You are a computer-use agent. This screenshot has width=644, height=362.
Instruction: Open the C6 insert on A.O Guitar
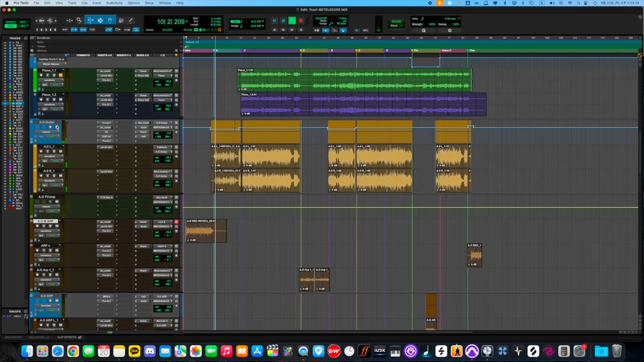(x=106, y=132)
